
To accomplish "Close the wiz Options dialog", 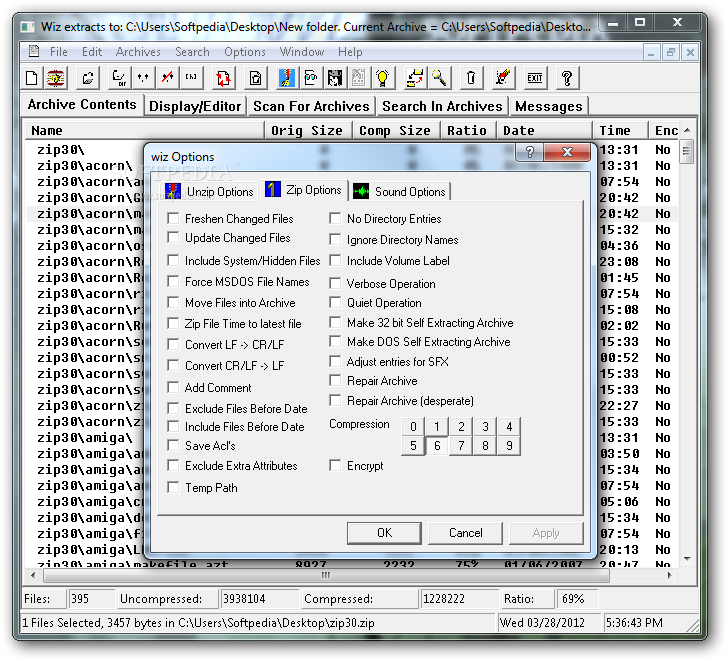I will coord(567,152).
